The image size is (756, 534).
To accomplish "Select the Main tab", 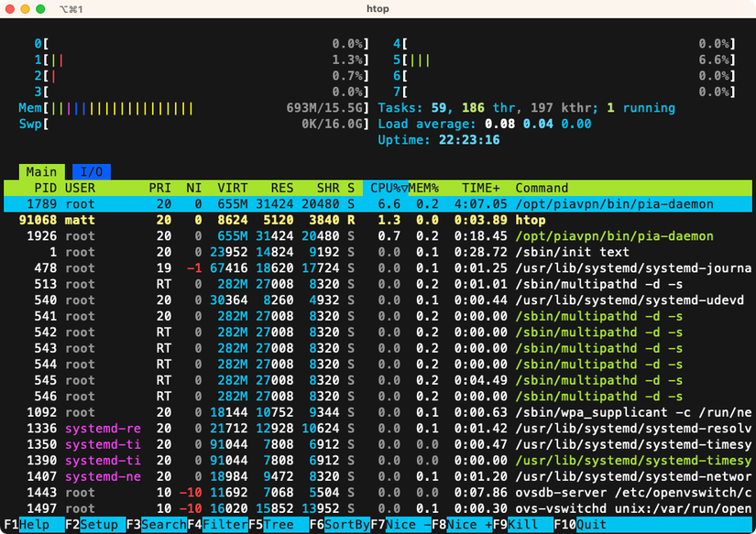I will [x=42, y=171].
